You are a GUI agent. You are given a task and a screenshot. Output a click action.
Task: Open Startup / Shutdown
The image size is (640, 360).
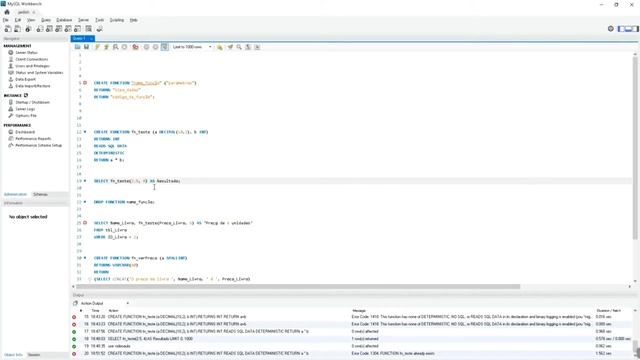[32, 102]
